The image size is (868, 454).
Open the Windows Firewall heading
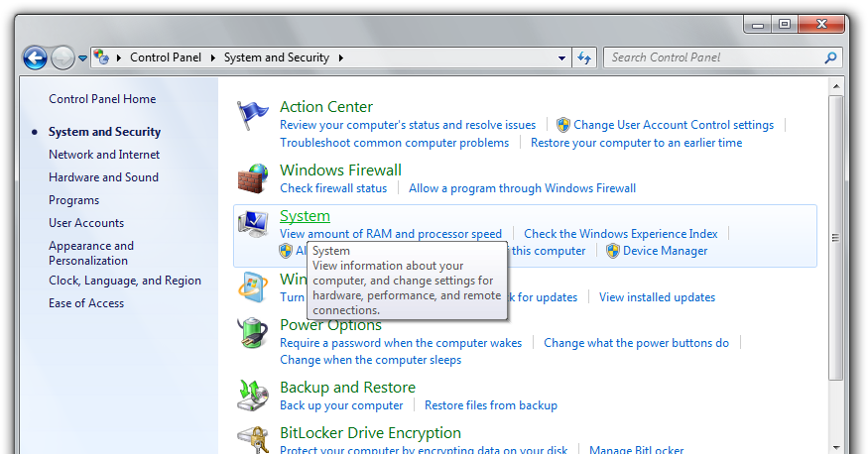coord(340,170)
